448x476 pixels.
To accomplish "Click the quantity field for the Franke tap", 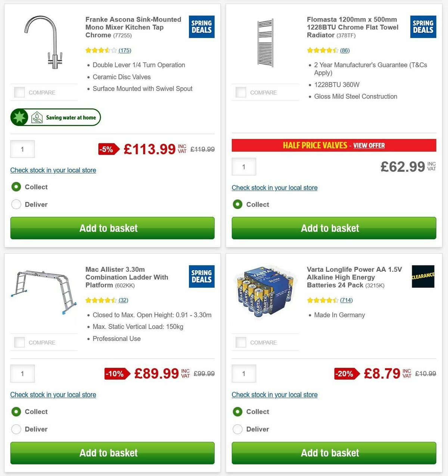I will [22, 149].
